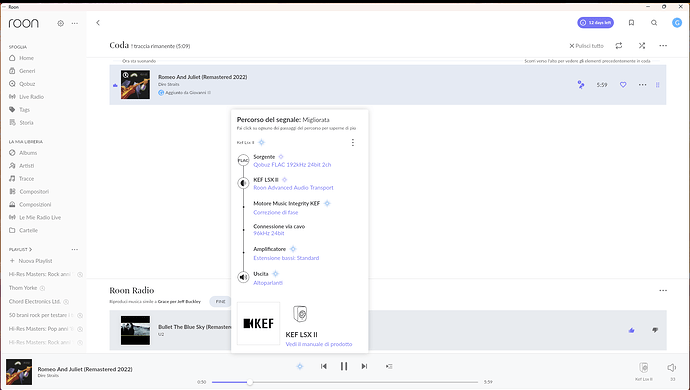This screenshot has width=690, height=390.
Task: Toggle the repeat loop mode
Action: tap(619, 46)
